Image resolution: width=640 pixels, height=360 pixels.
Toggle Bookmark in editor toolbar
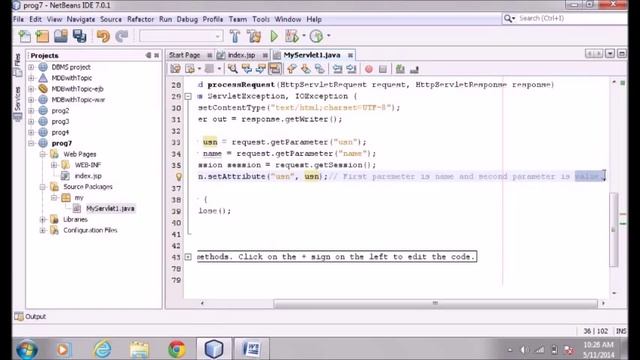click(x=320, y=69)
